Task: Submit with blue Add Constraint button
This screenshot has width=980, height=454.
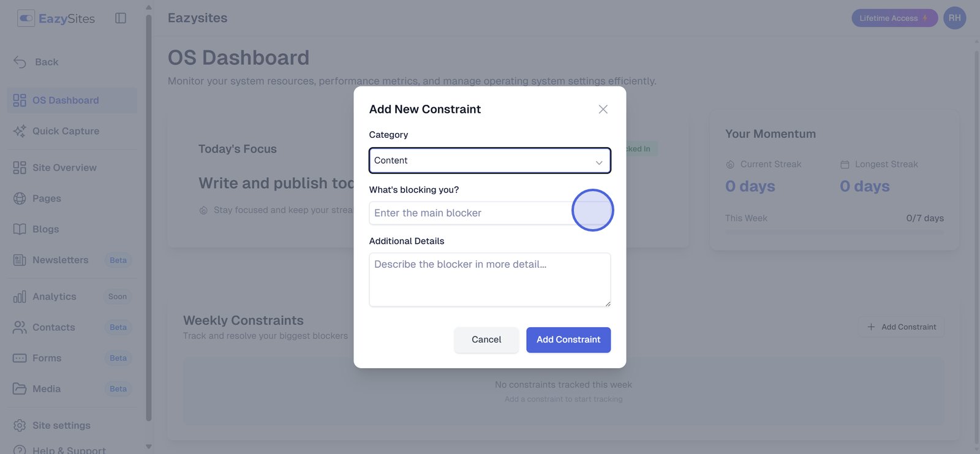Action: pos(568,340)
